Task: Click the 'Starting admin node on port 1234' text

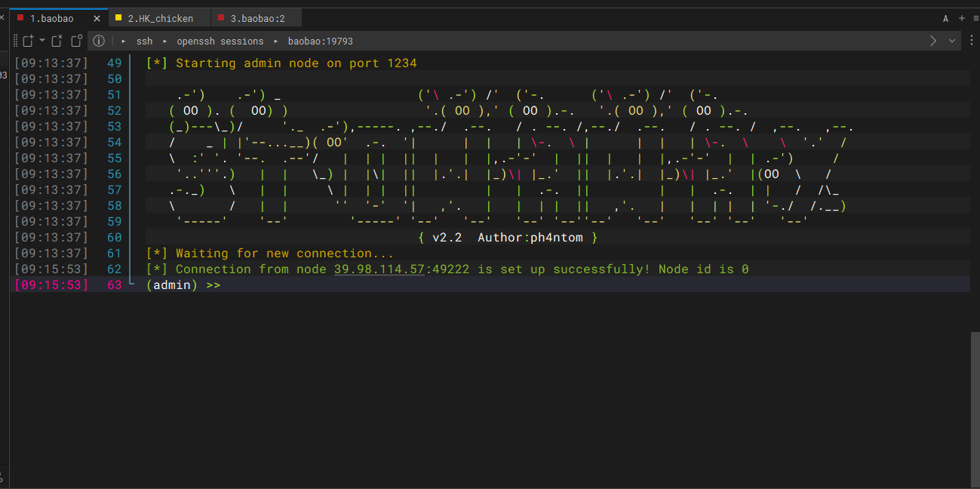Action: point(296,63)
